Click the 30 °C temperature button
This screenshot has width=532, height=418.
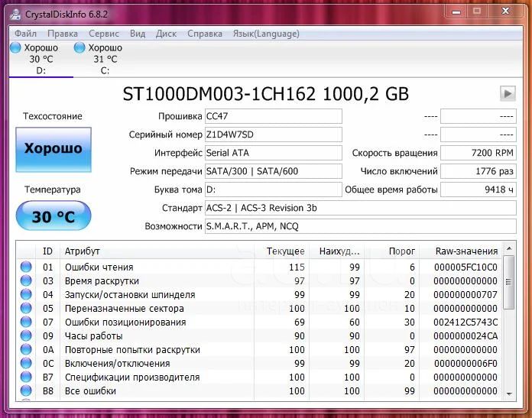(x=54, y=215)
